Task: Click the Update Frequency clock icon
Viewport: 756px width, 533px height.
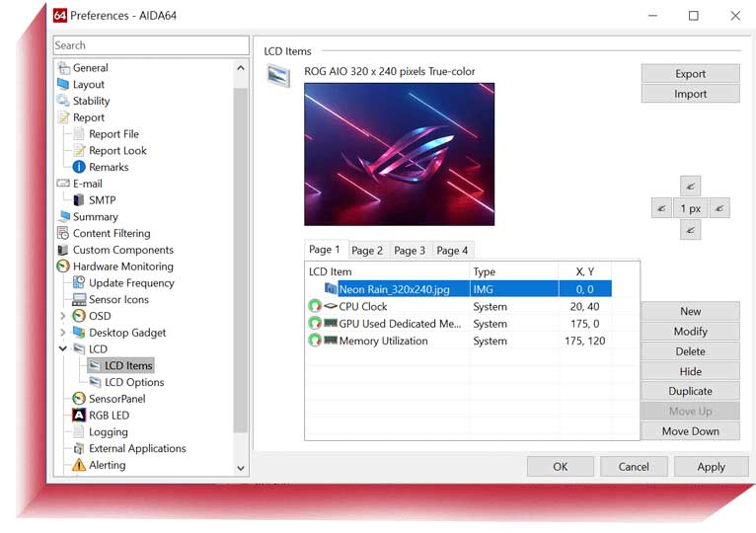Action: (79, 282)
